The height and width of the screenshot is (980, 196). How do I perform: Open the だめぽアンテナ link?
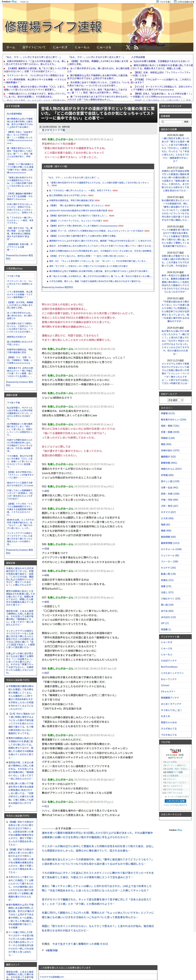[x=168, y=661]
